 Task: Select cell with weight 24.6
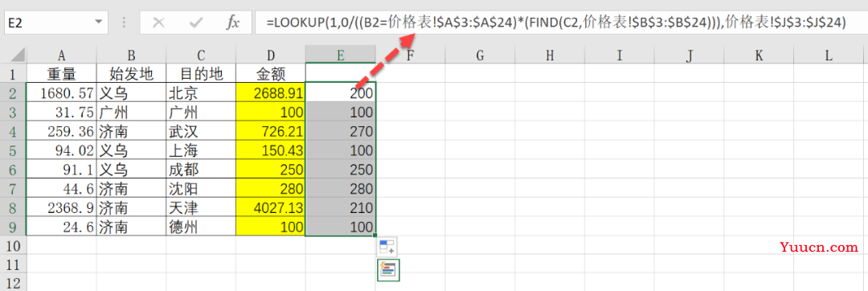[61, 226]
